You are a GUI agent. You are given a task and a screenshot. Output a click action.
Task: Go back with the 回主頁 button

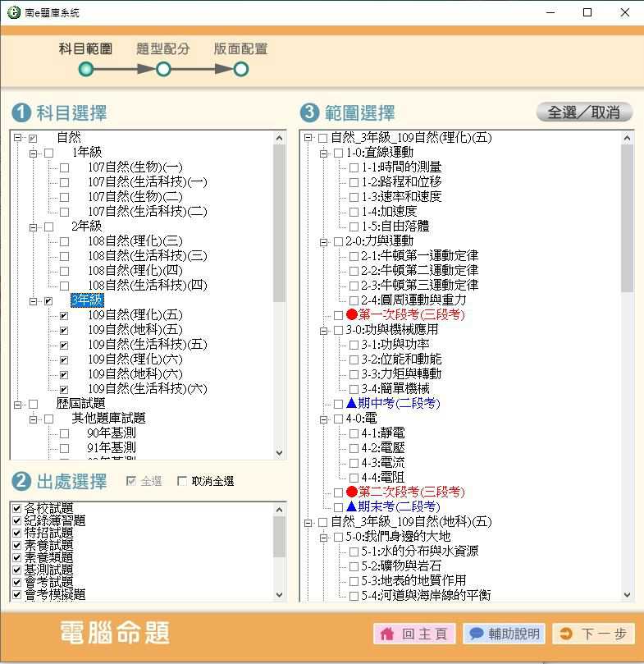click(414, 634)
